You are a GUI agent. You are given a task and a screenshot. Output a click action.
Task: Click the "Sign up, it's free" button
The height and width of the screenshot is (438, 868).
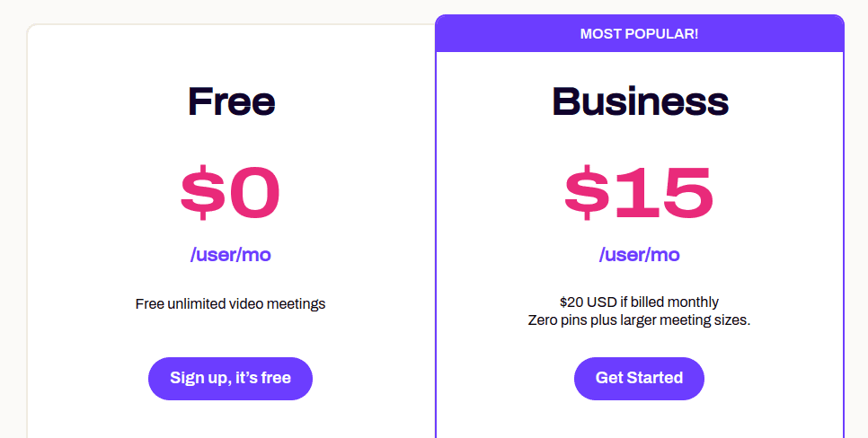point(230,378)
